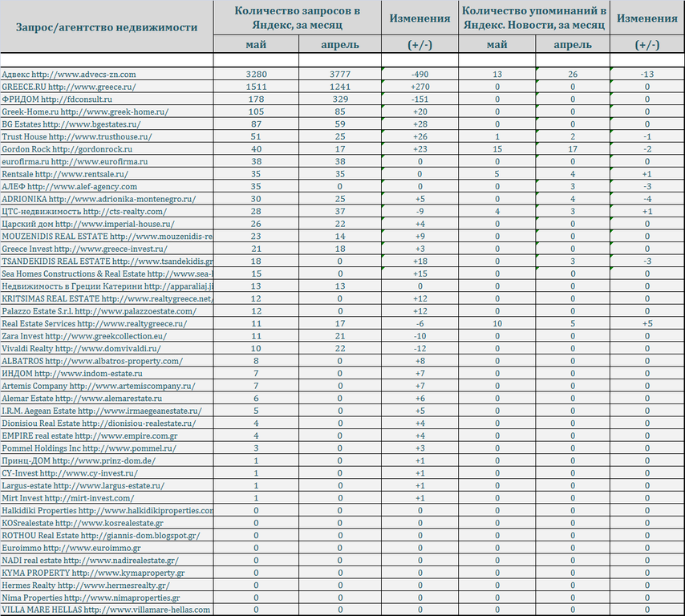The width and height of the screenshot is (685, 616).
Task: Select the Vivaldi Realty -12 change cell
Action: 420,348
